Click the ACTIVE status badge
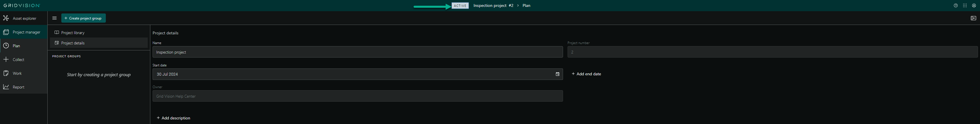The image size is (980, 124). point(460,6)
